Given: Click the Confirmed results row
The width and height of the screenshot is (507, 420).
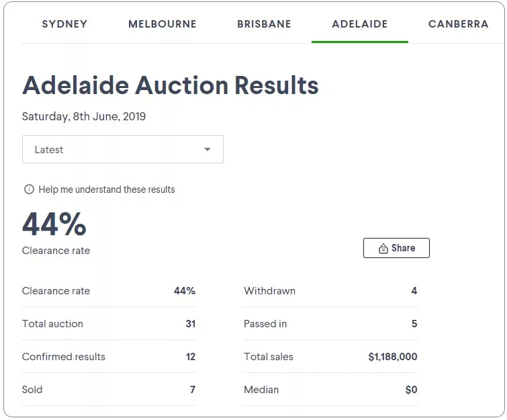Looking at the screenshot, I should [x=109, y=357].
